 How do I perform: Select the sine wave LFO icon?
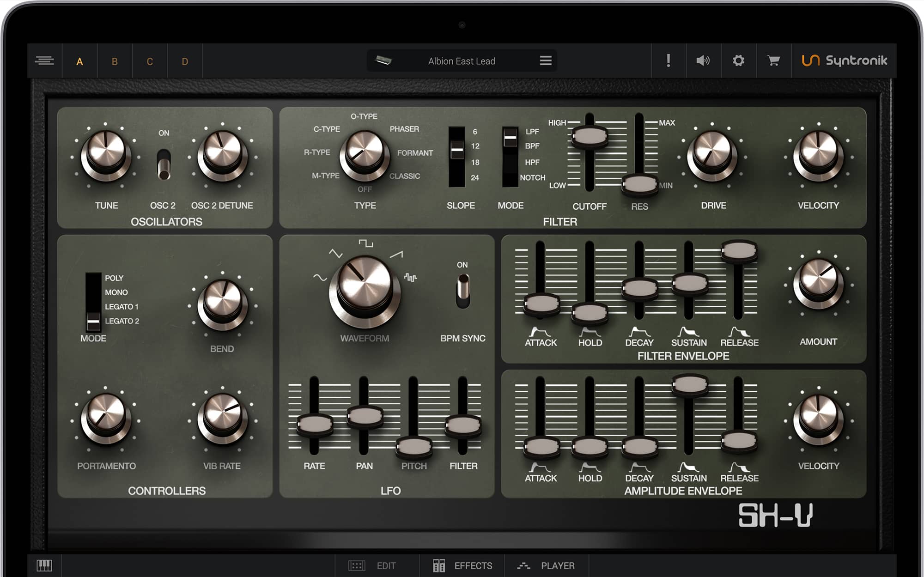(x=320, y=277)
